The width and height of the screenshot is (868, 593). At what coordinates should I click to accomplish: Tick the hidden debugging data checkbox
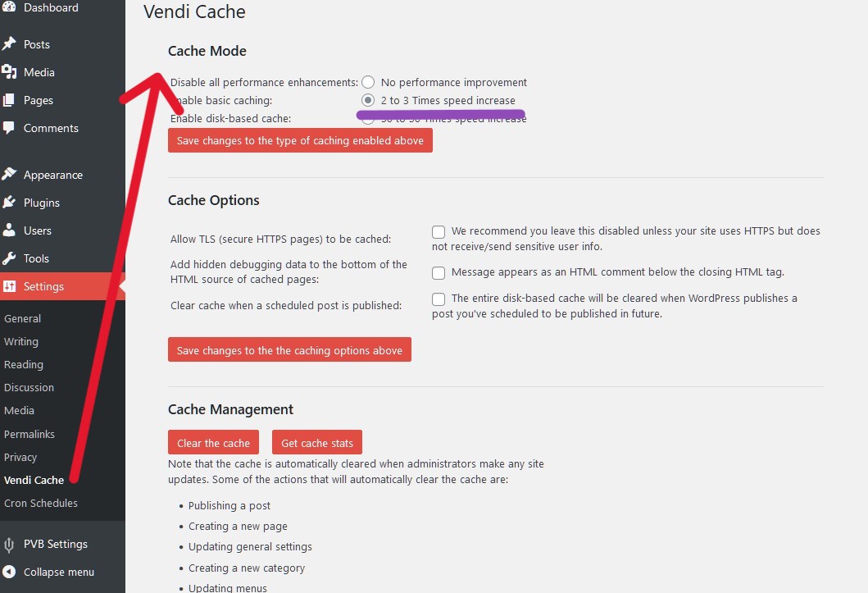439,272
